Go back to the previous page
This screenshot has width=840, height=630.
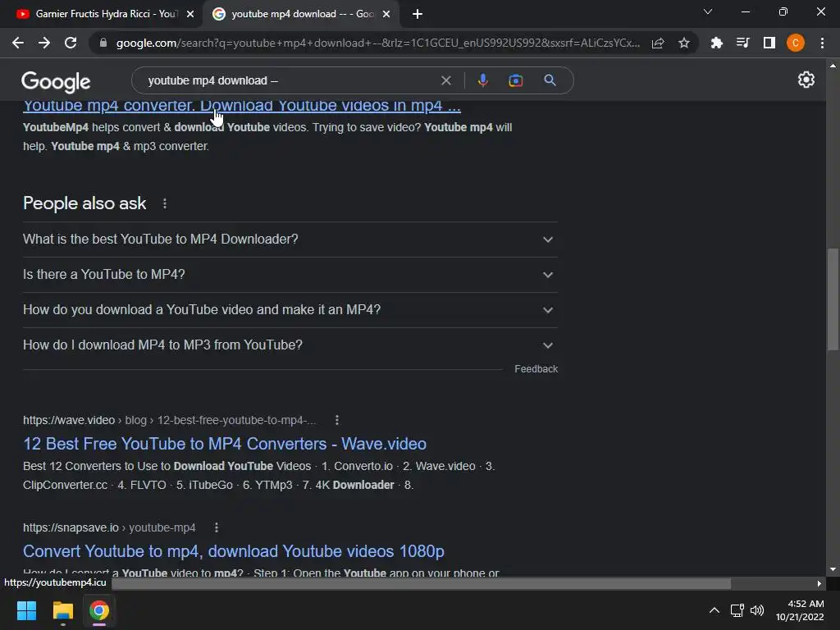(x=18, y=43)
